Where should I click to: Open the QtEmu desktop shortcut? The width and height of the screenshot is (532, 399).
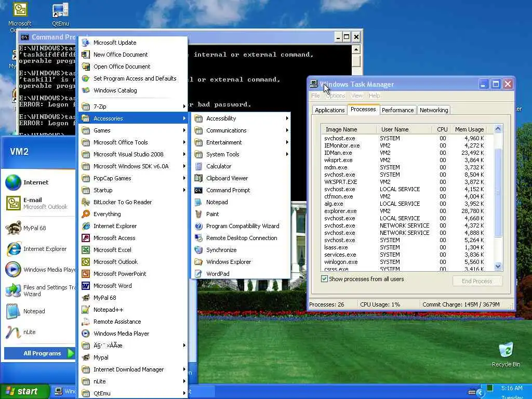click(60, 14)
